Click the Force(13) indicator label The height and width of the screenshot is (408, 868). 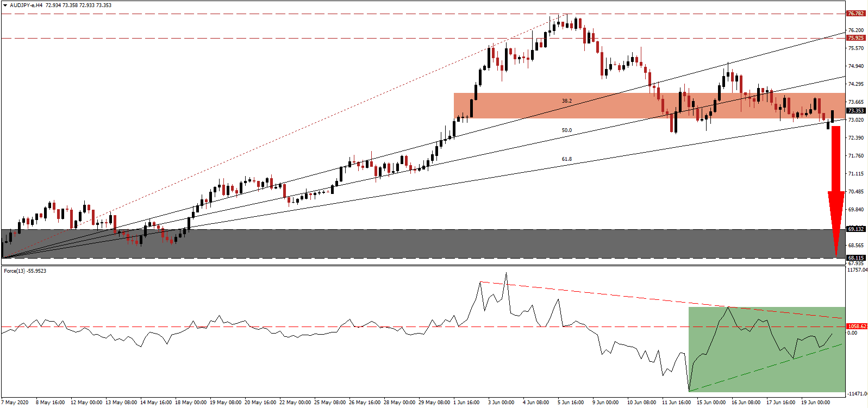(25, 271)
